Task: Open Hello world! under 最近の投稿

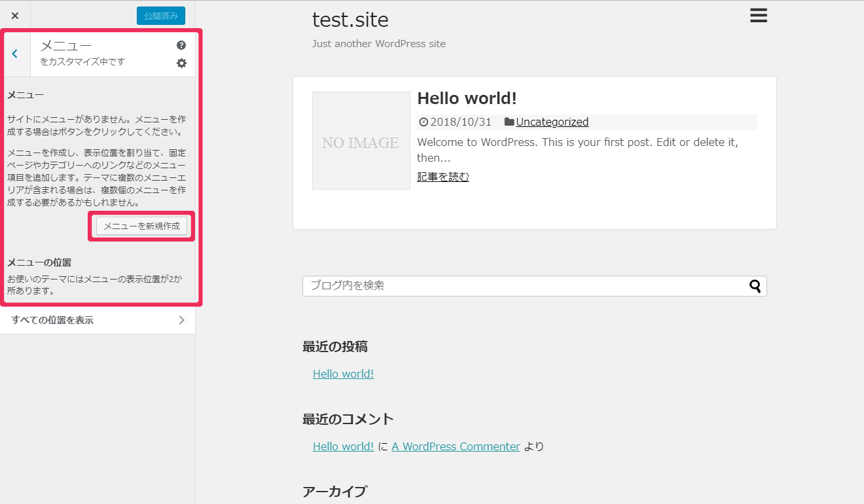Action: point(343,374)
